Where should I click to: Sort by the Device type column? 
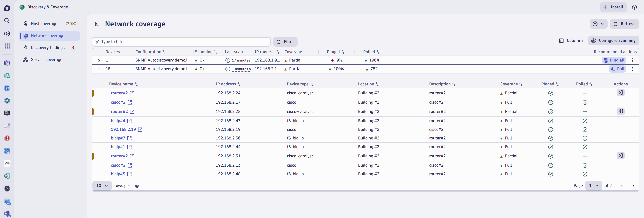(312, 84)
